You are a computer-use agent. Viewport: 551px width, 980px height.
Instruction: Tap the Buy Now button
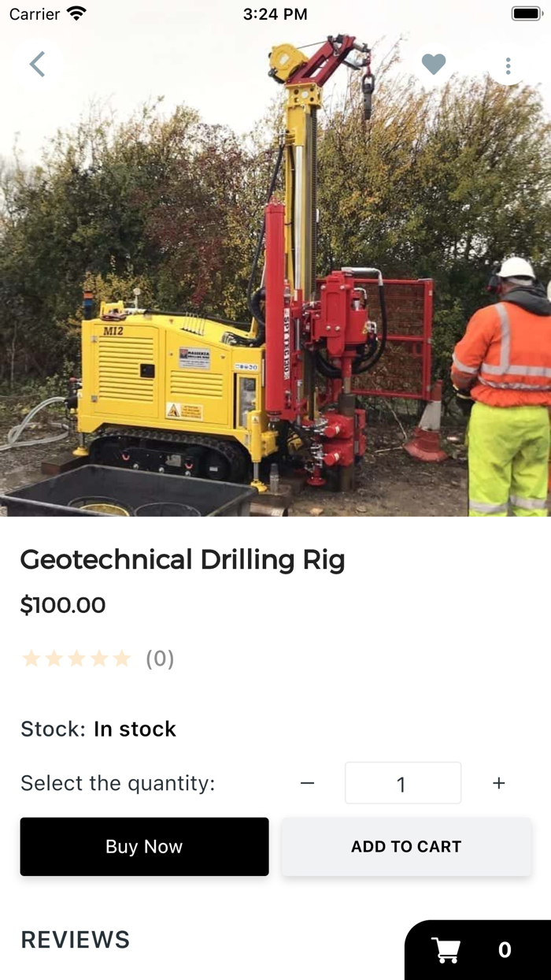144,846
